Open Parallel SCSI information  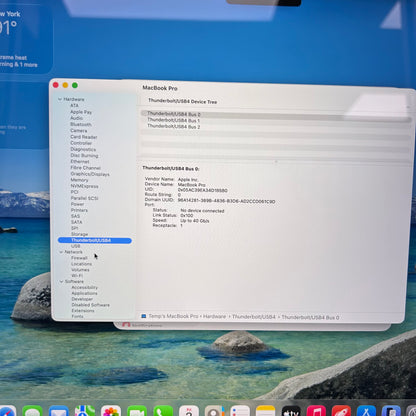(84, 198)
